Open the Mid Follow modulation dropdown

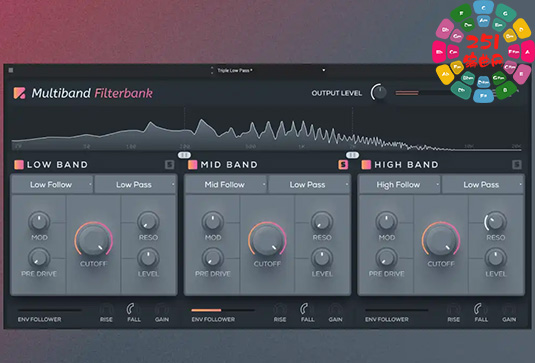[x=226, y=185]
